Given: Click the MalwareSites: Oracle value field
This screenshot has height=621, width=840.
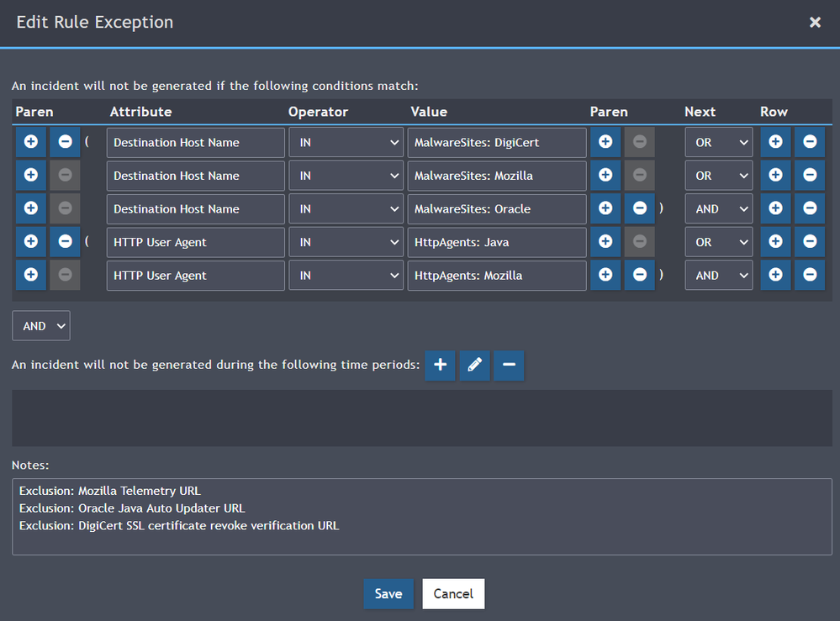Looking at the screenshot, I should pos(496,209).
